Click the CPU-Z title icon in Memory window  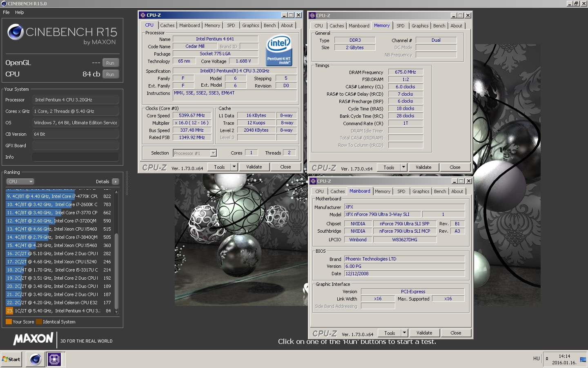click(312, 16)
